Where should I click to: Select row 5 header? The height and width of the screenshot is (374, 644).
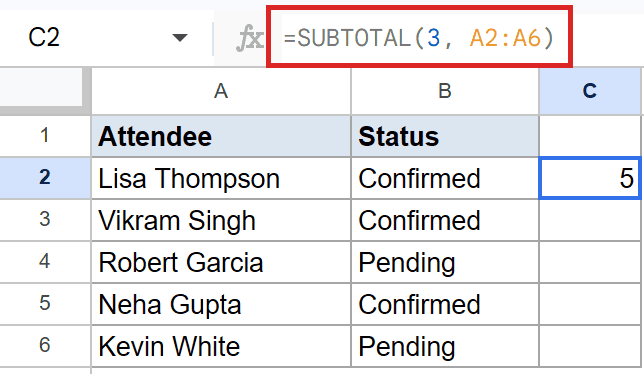pyautogui.click(x=44, y=304)
